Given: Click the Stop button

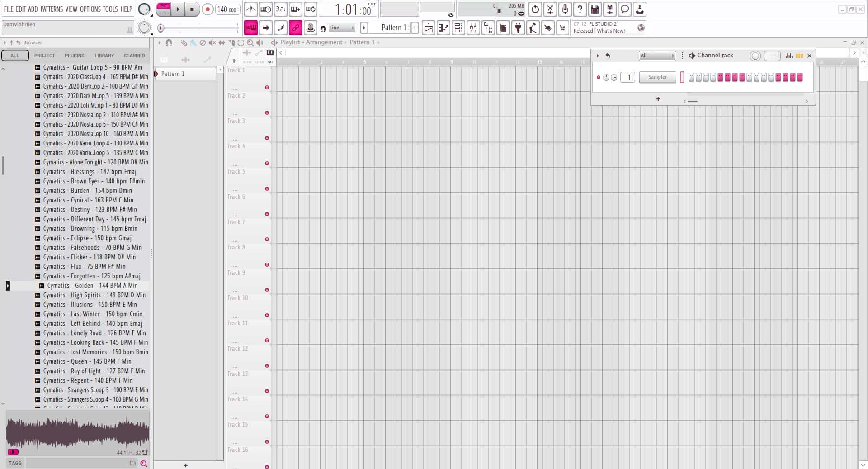Looking at the screenshot, I should point(192,9).
